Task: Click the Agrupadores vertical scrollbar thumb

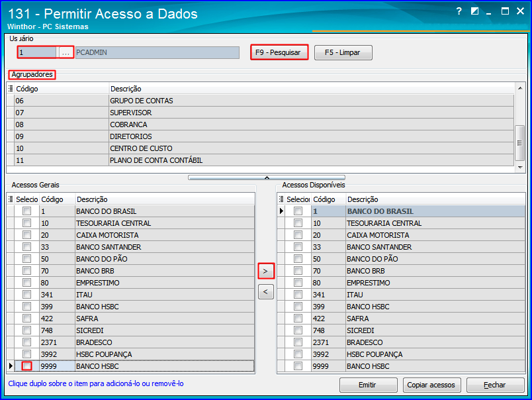Action: (520, 142)
